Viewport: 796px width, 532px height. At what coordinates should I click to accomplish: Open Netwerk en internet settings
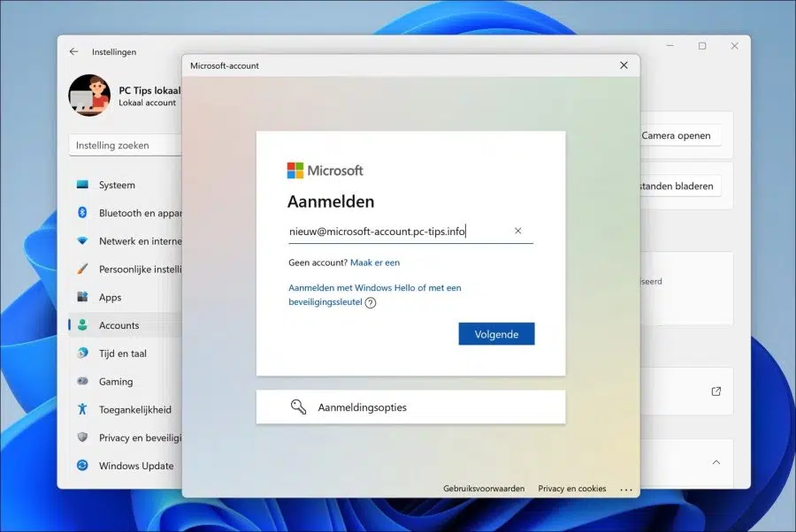125,241
